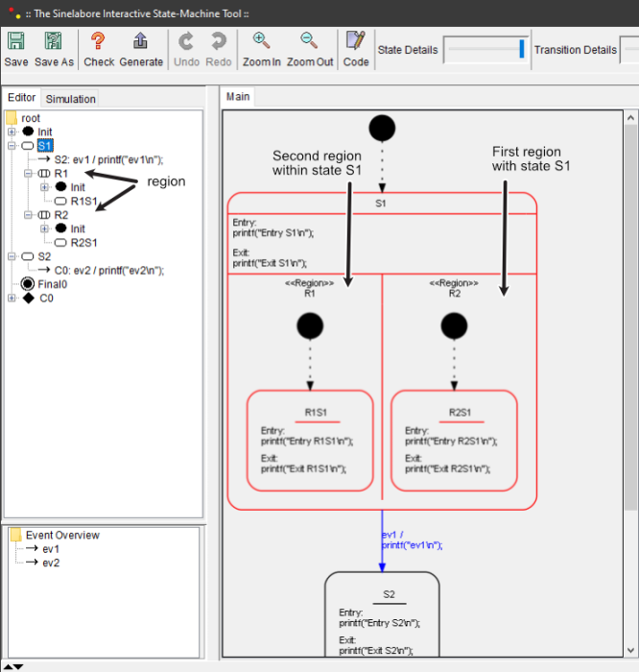Image resolution: width=639 pixels, height=672 pixels.
Task: Click the Save As toolbar icon
Action: click(x=54, y=41)
